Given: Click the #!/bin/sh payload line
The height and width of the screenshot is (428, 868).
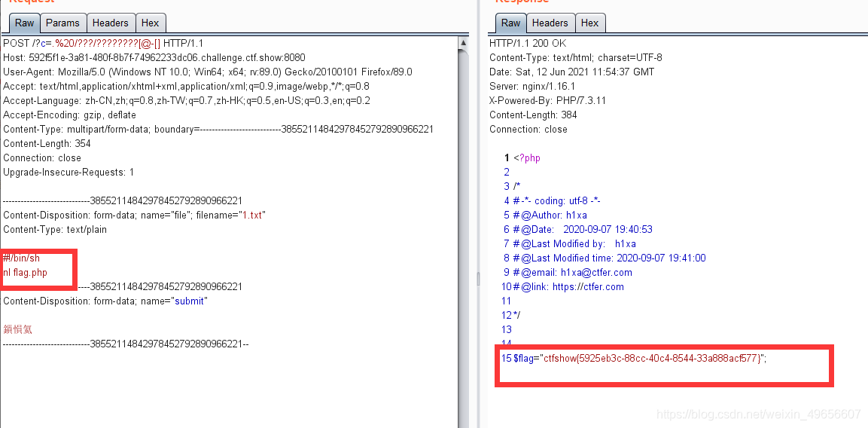Looking at the screenshot, I should [21, 258].
